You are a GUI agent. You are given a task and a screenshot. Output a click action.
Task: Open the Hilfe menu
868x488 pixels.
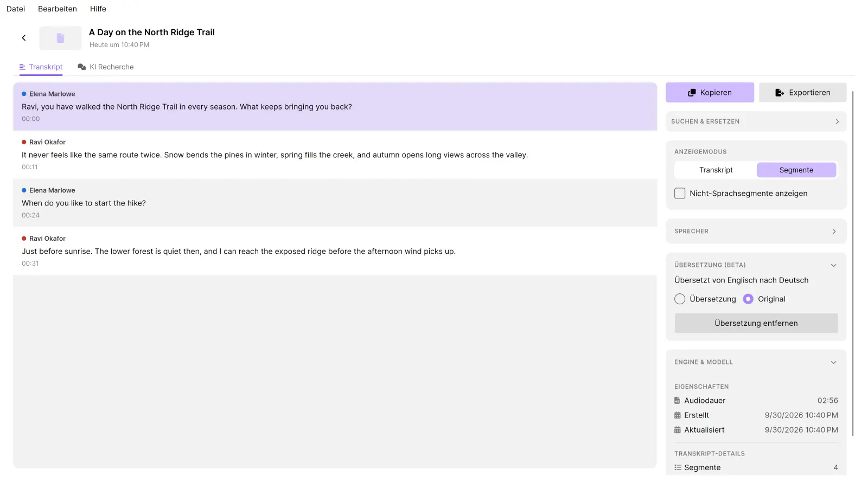98,9
